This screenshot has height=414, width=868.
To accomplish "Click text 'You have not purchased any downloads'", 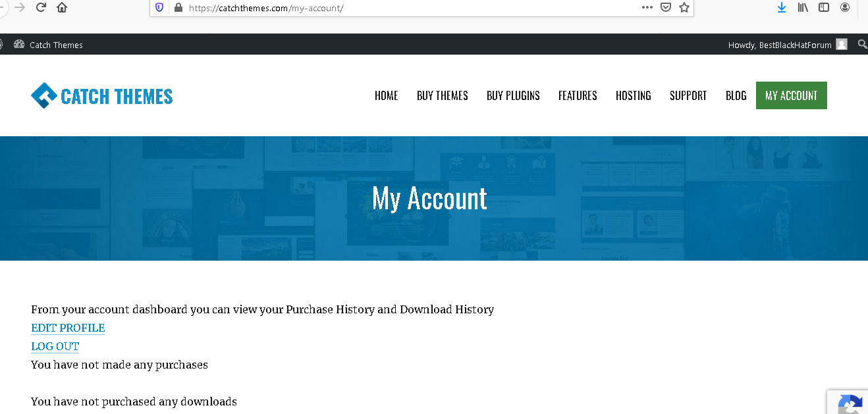I will point(134,401).
